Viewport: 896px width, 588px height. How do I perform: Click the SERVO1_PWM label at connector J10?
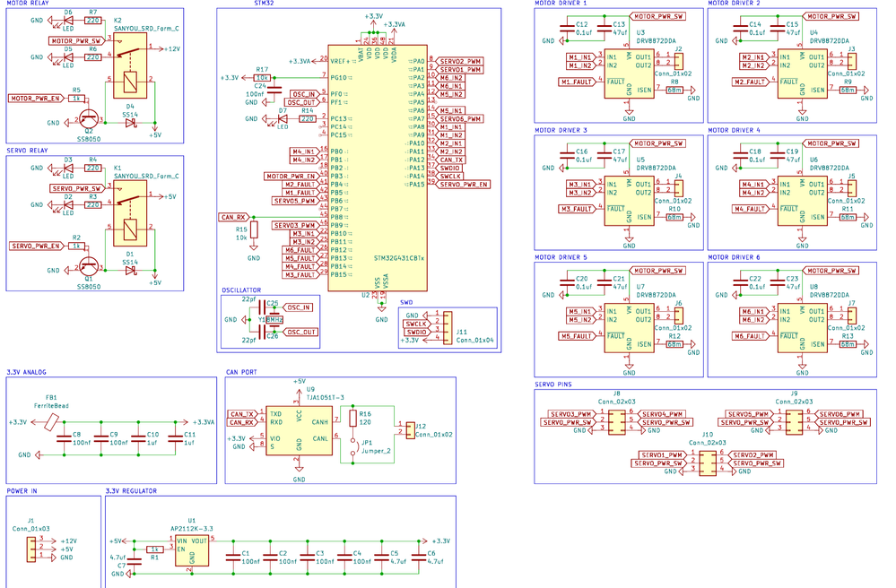662,455
